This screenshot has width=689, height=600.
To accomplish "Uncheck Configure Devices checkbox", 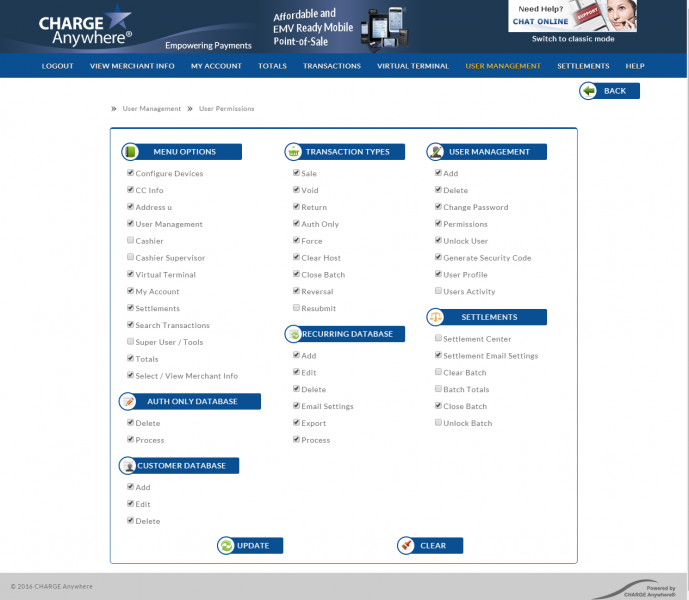I will [x=131, y=173].
